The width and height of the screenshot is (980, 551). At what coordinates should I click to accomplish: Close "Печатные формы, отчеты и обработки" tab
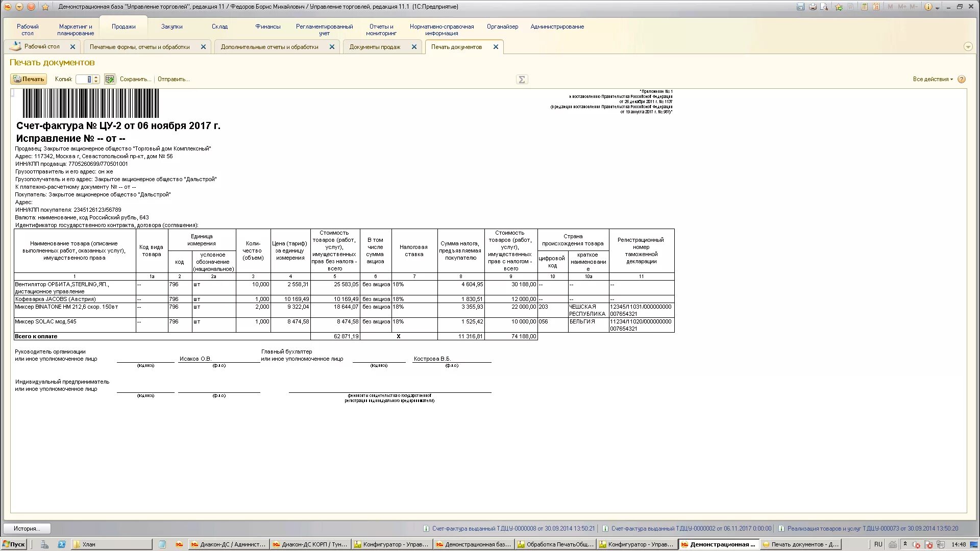click(203, 46)
